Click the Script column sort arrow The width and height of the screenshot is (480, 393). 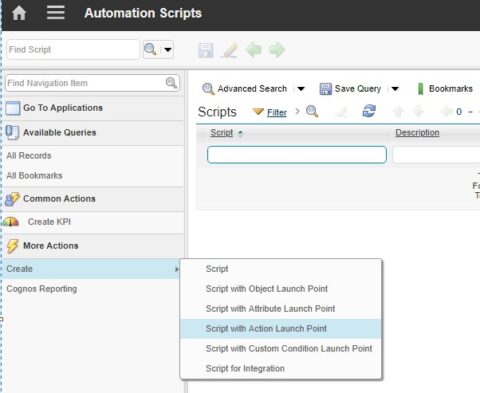tap(240, 134)
